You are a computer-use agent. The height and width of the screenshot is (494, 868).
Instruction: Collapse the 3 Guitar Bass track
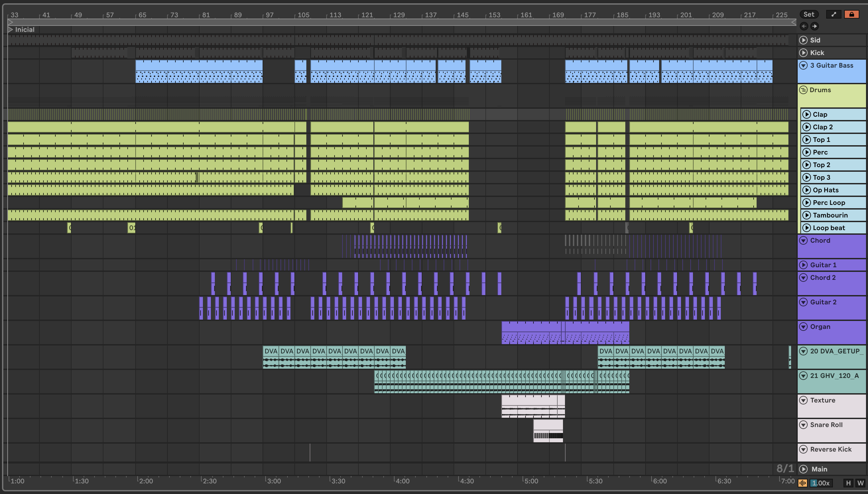pos(803,66)
